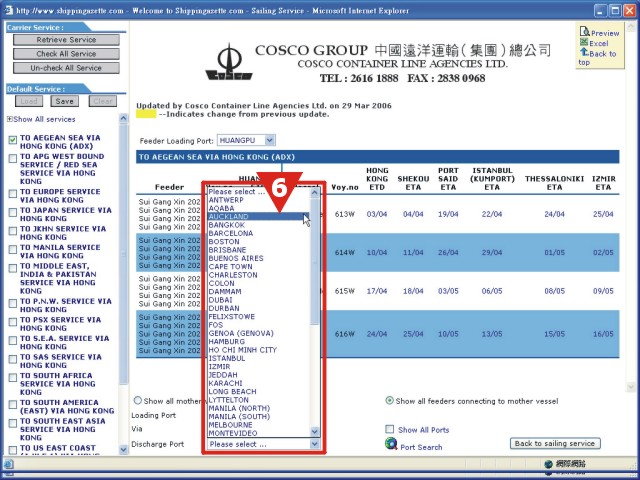Expand Show All services plus icon

[9, 119]
